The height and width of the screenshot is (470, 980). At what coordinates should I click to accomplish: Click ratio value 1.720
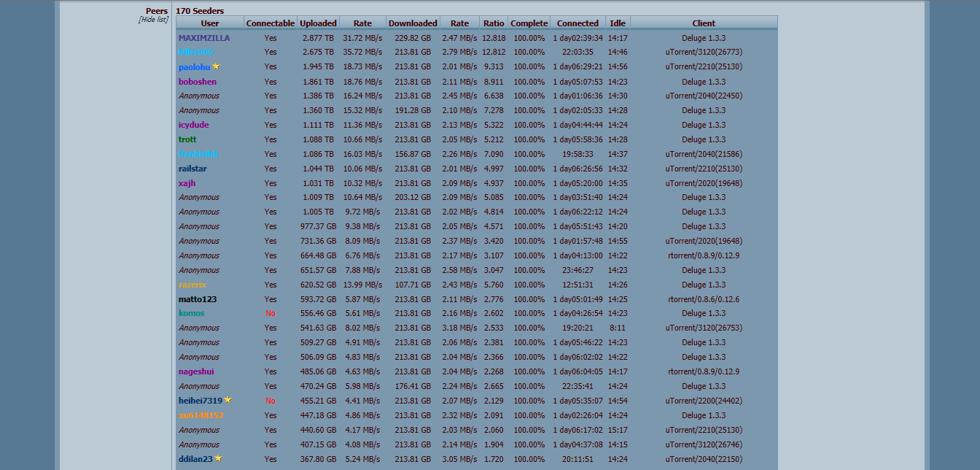(494, 459)
